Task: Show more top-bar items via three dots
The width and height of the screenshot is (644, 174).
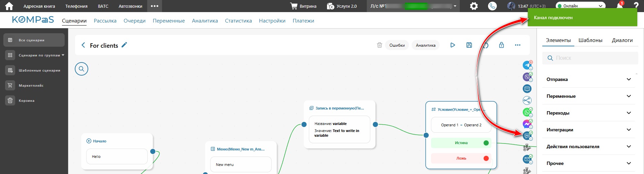Action: 155,6
